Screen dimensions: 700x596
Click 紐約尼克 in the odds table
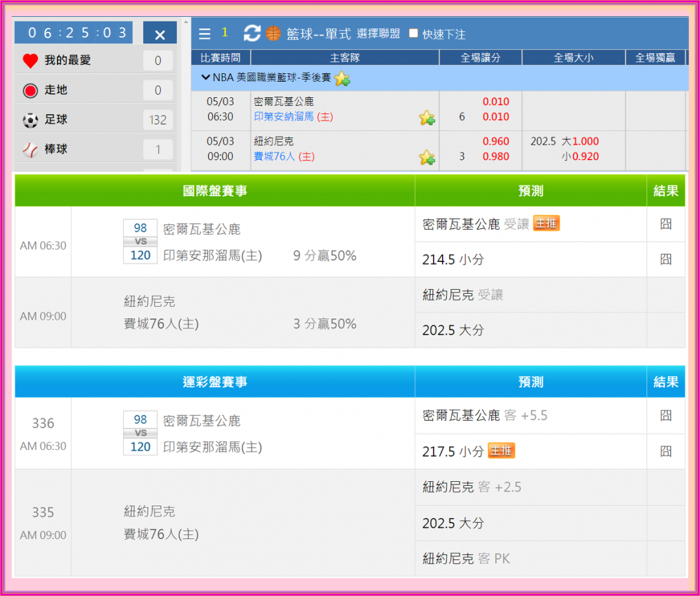(x=274, y=141)
